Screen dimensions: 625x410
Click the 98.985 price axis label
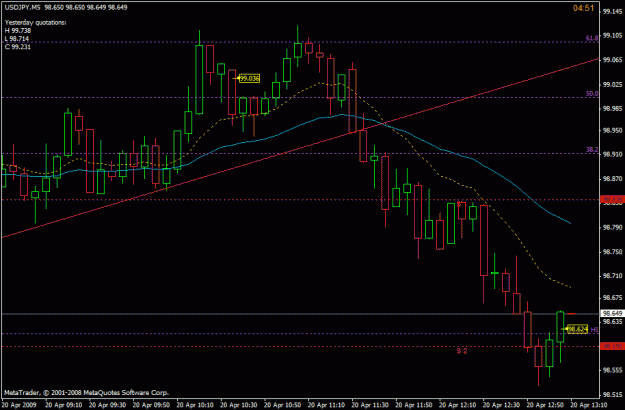coord(613,108)
